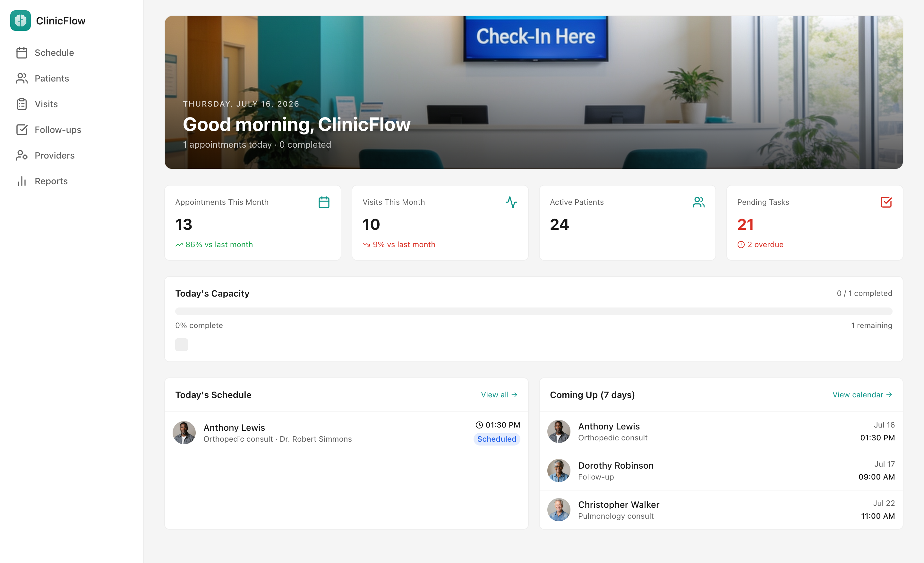Click the 1 remaining text
924x563 pixels.
pos(871,325)
